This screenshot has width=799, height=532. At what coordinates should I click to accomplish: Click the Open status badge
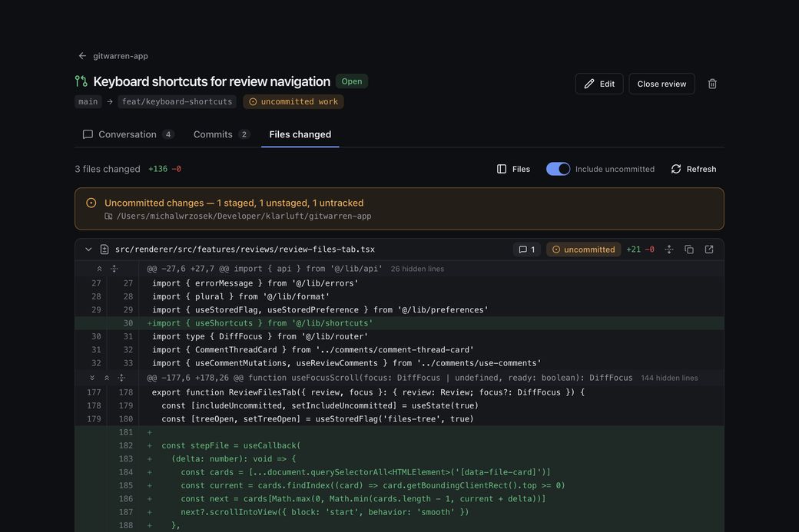352,81
